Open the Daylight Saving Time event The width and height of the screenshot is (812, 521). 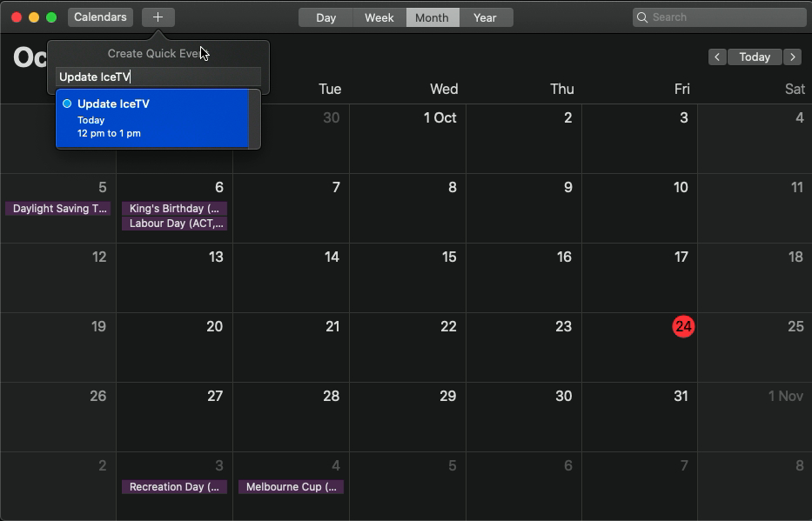[58, 209]
